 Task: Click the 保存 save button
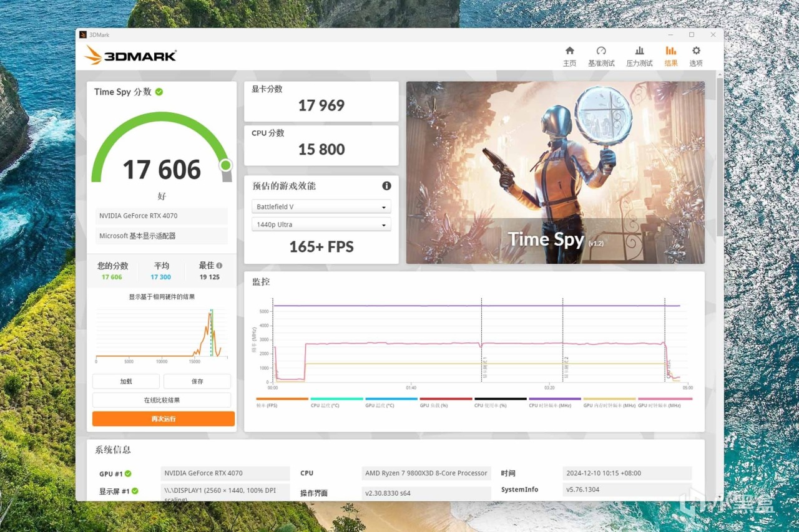click(197, 381)
